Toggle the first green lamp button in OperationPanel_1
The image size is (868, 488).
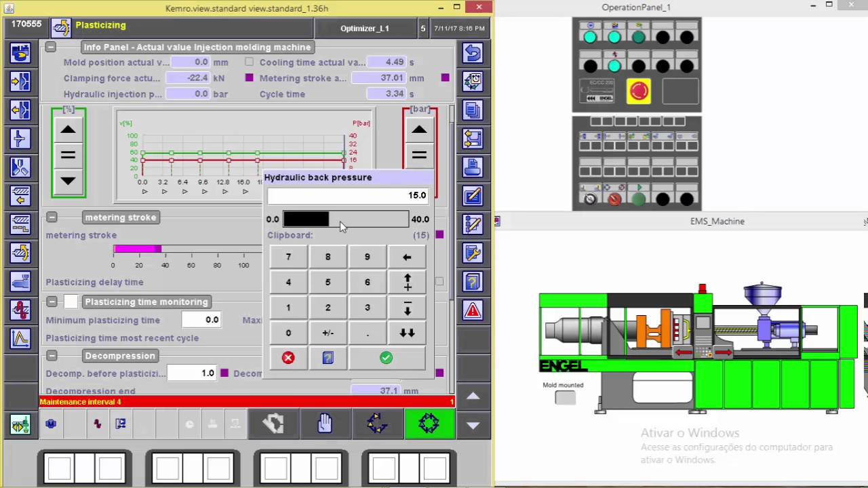click(x=589, y=37)
